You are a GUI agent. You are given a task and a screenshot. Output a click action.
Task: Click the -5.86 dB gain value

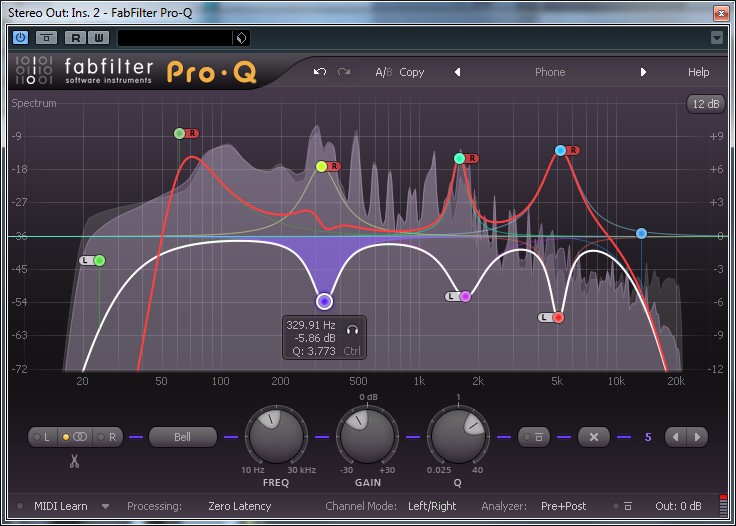tap(314, 338)
